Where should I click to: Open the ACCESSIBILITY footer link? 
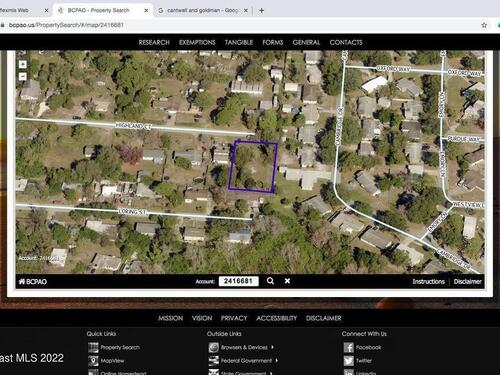point(277,318)
